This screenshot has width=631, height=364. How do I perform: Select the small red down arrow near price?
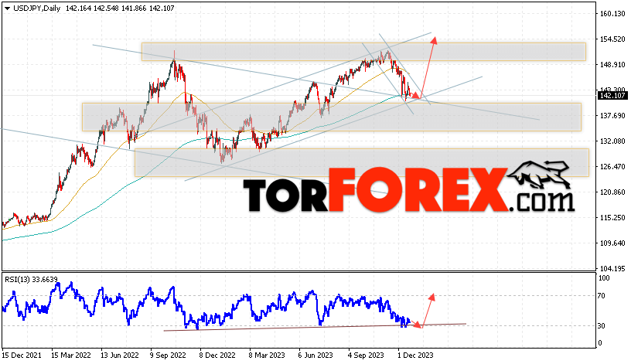(416, 97)
